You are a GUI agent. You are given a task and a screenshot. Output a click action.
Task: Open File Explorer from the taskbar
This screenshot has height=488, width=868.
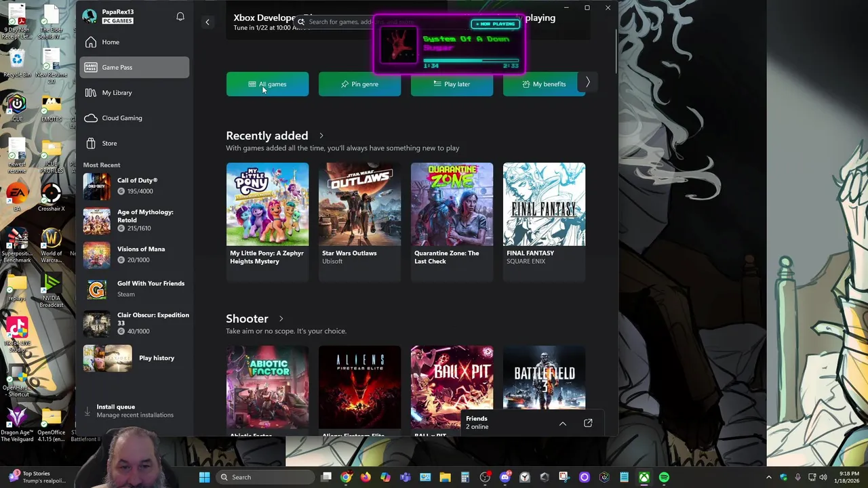coord(445,477)
